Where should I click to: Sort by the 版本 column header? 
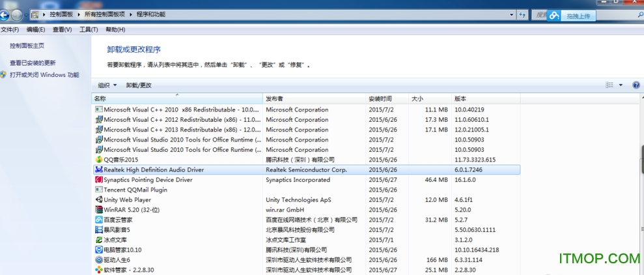tap(486, 98)
